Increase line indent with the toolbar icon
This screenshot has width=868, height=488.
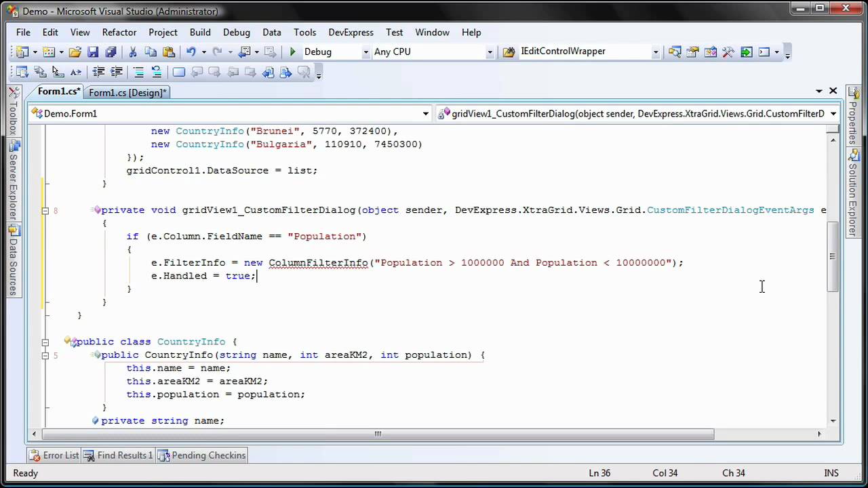[116, 72]
